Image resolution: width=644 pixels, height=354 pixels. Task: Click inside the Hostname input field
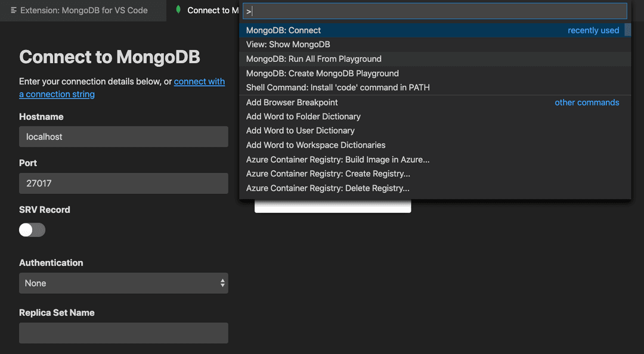123,136
